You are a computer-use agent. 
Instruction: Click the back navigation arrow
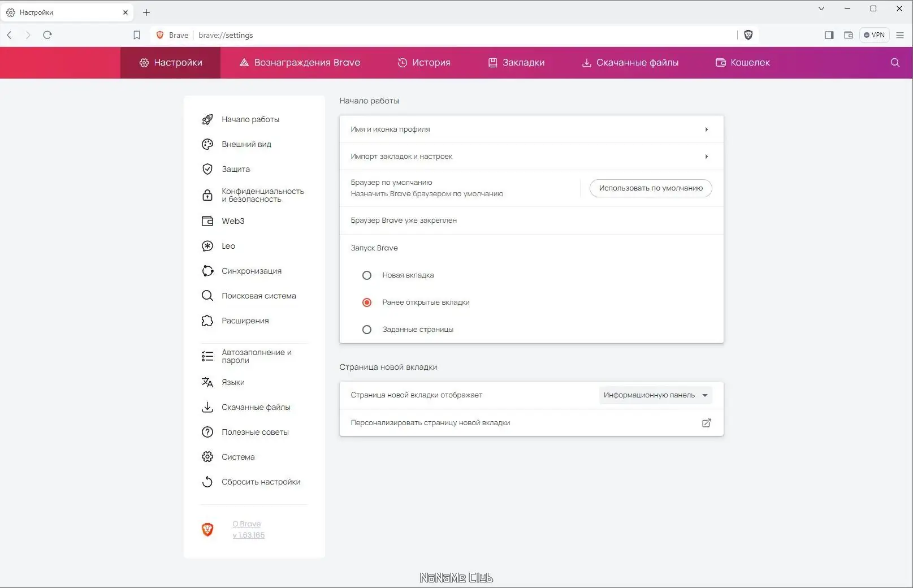(10, 35)
